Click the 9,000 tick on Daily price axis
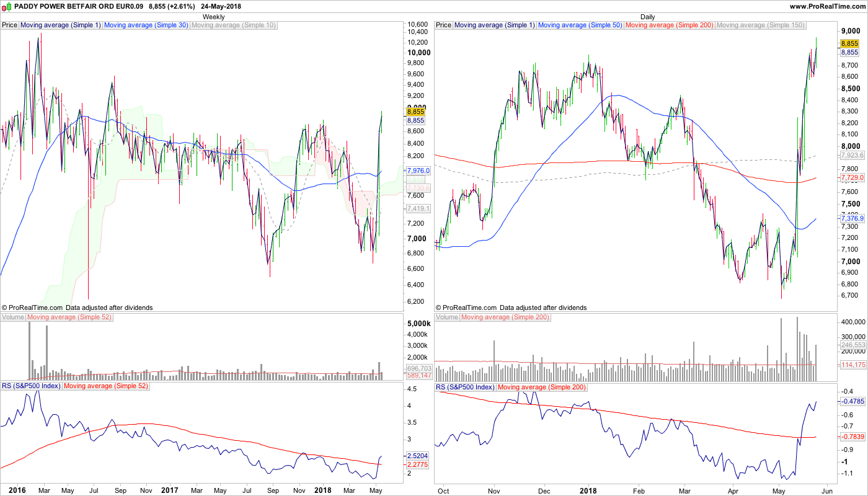The width and height of the screenshot is (868, 496). click(x=849, y=32)
